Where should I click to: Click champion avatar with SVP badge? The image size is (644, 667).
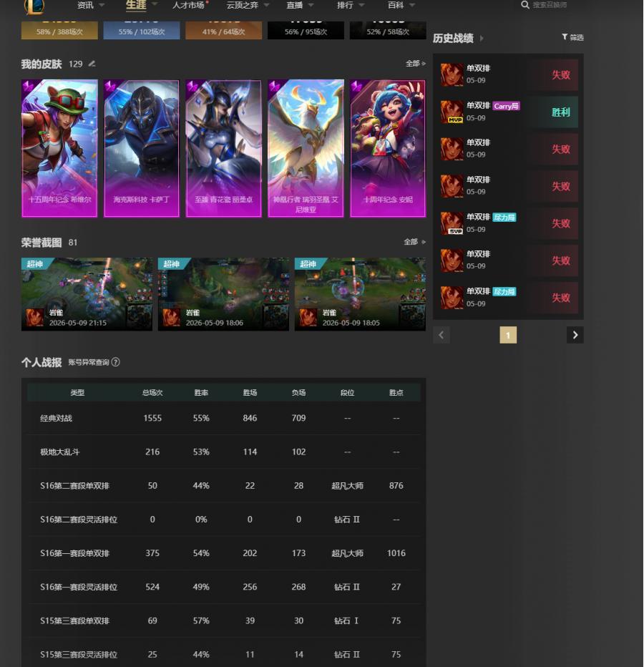click(x=452, y=223)
